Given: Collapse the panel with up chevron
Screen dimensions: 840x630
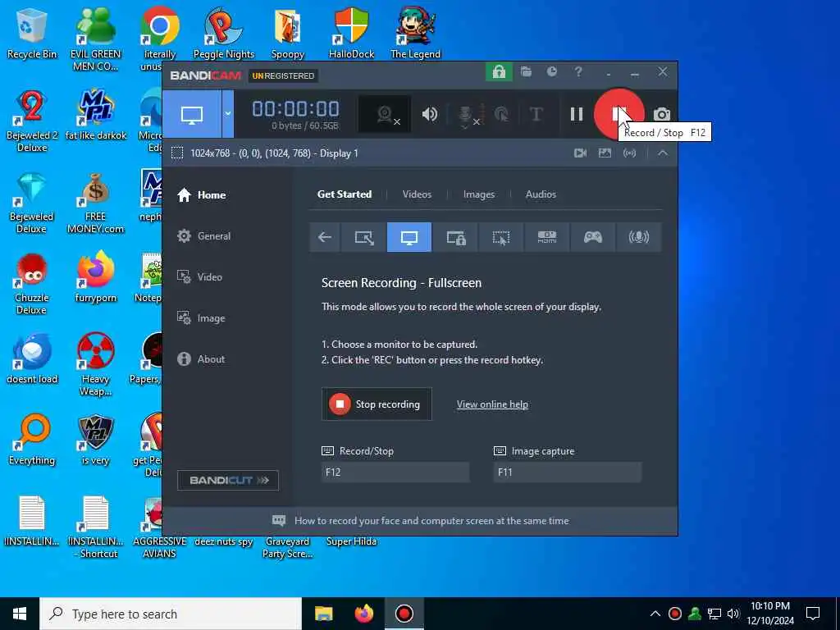Looking at the screenshot, I should [x=663, y=153].
